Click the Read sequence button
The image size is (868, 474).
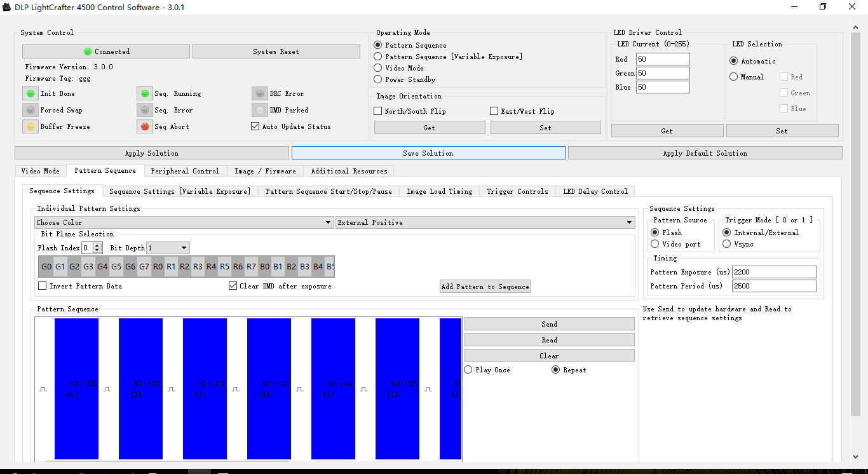(x=550, y=340)
